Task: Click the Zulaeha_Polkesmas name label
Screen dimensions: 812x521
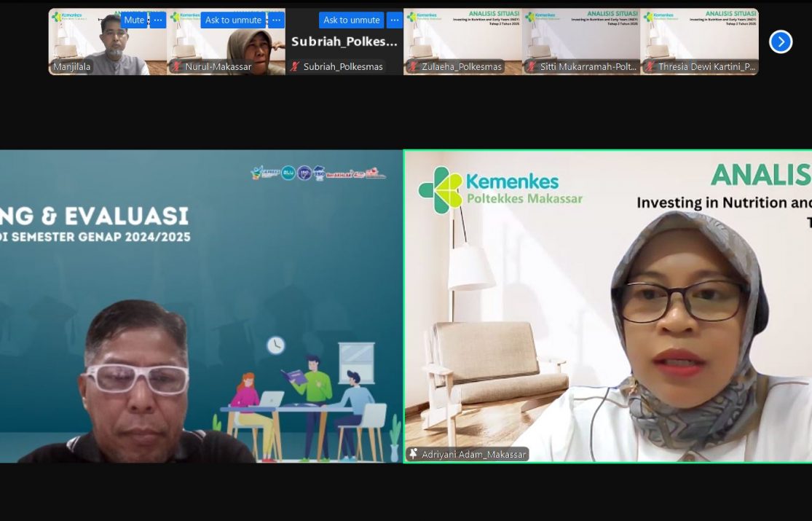Action: pyautogui.click(x=462, y=66)
